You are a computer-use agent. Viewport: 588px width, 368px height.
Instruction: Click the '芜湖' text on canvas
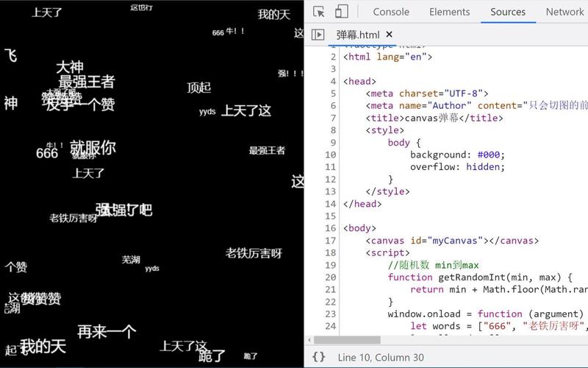(131, 260)
